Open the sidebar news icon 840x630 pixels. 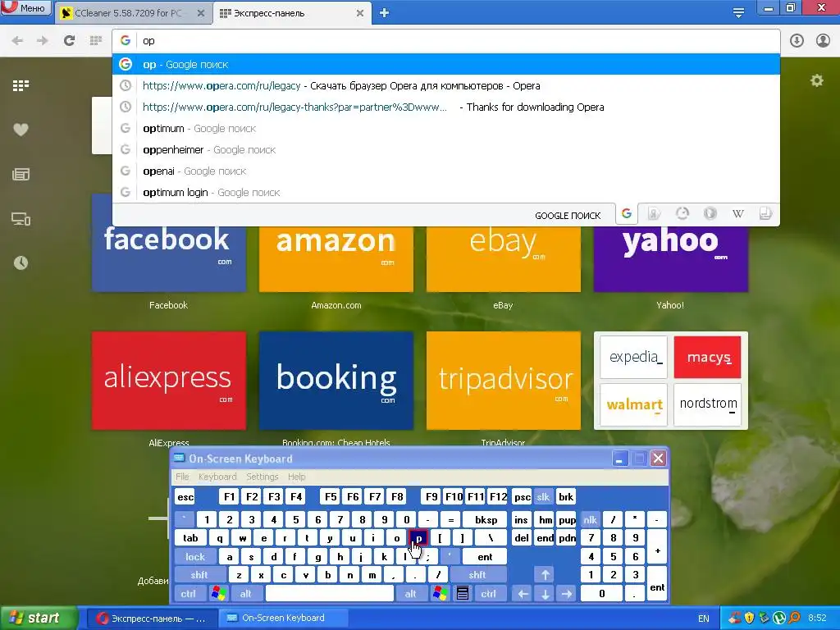21,174
